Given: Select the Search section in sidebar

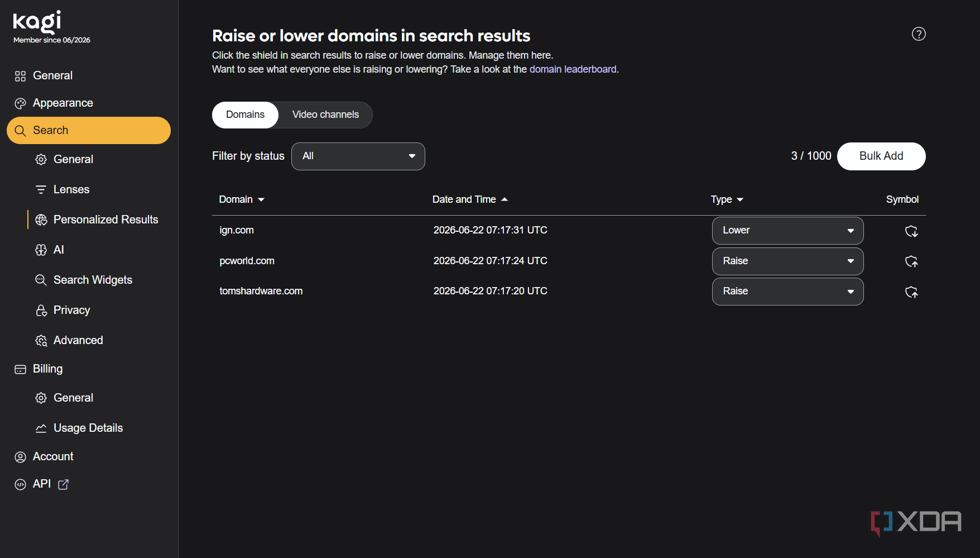Looking at the screenshot, I should [89, 130].
